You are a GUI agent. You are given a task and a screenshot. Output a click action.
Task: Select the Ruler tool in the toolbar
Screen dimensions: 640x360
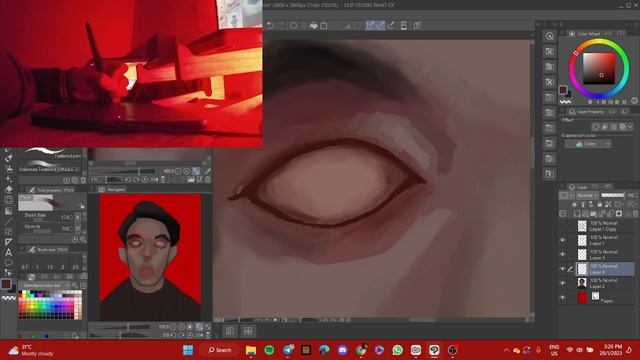coord(8,242)
